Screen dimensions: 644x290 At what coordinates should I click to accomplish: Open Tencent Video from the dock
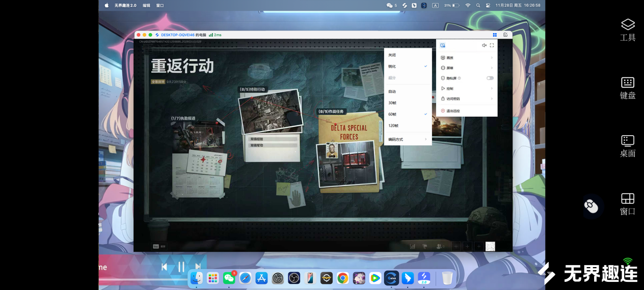(x=375, y=278)
